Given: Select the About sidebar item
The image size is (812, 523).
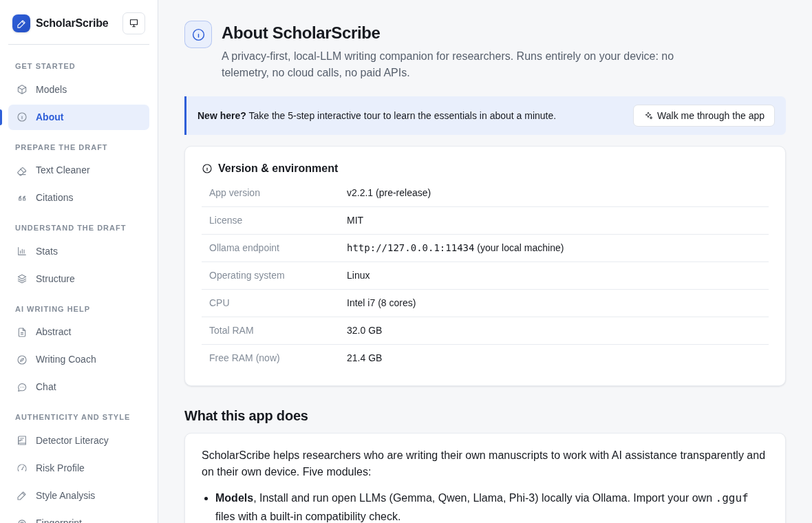Looking at the screenshot, I should tap(78, 117).
